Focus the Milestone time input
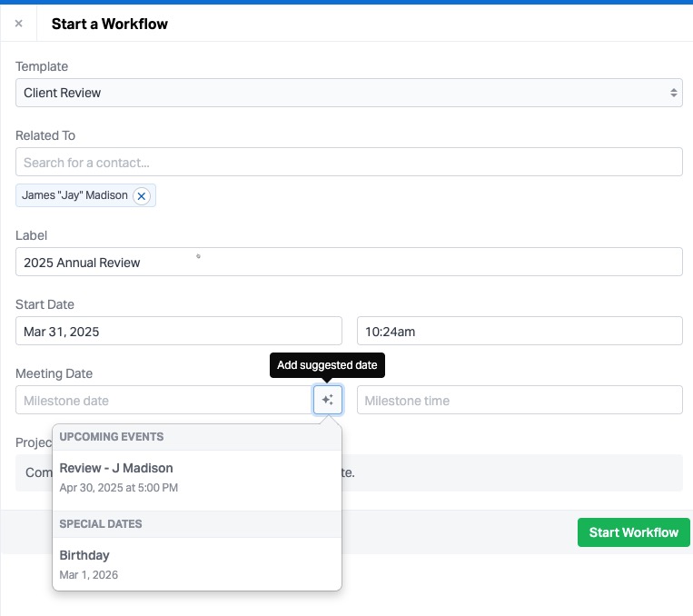Screen dimensions: 693x616 point(519,401)
